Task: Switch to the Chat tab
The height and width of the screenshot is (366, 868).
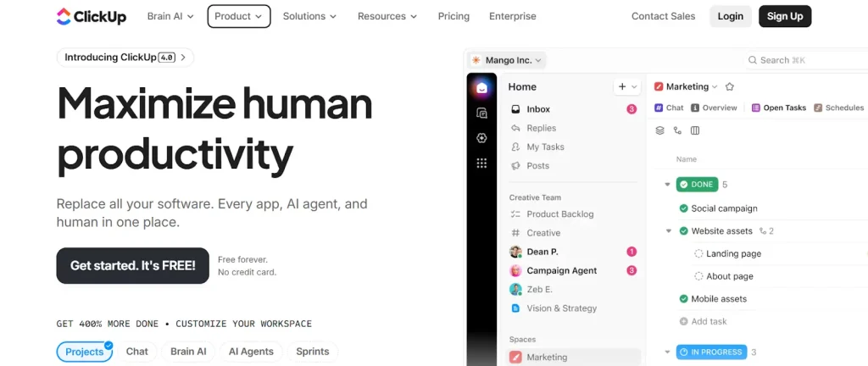Action: (669, 108)
